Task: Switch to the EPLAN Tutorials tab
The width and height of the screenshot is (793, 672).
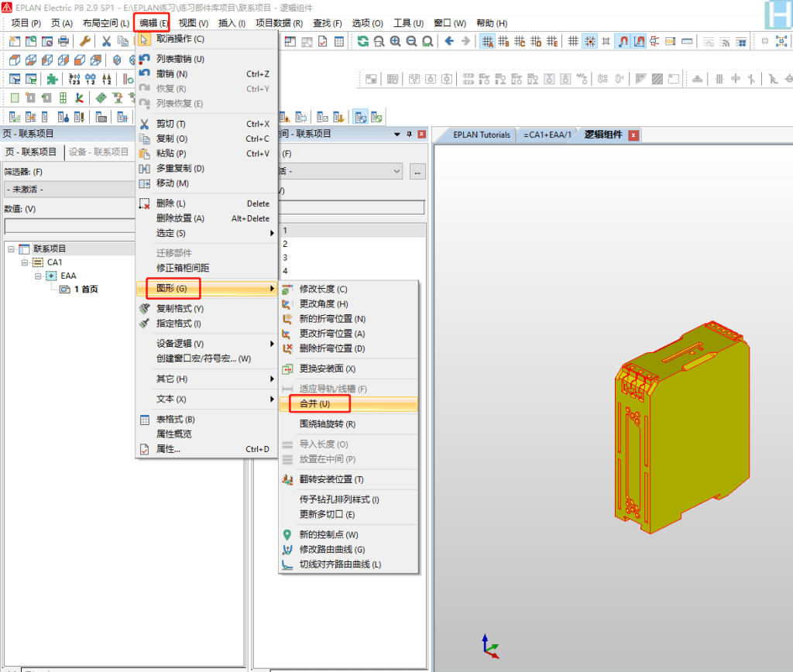Action: coord(481,135)
